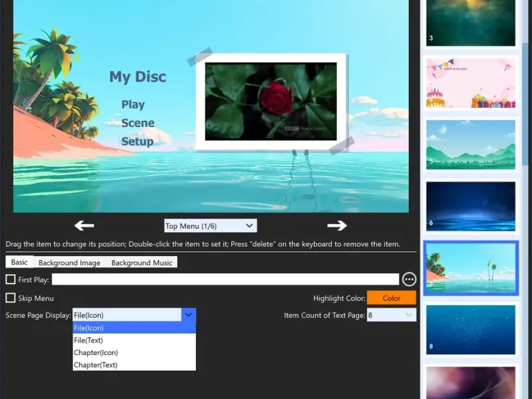
Task: Pick the purple swirl template thumbnail
Action: tap(471, 383)
